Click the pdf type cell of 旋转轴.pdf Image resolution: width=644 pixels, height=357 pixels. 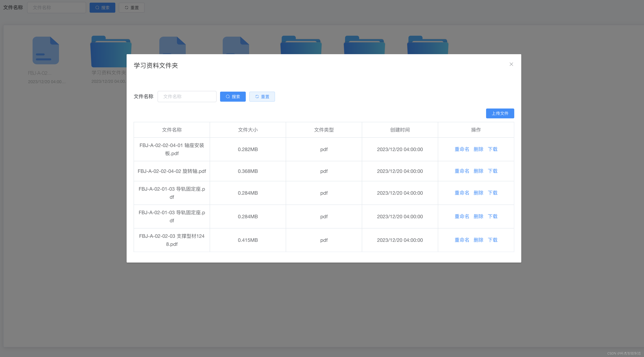tap(324, 171)
